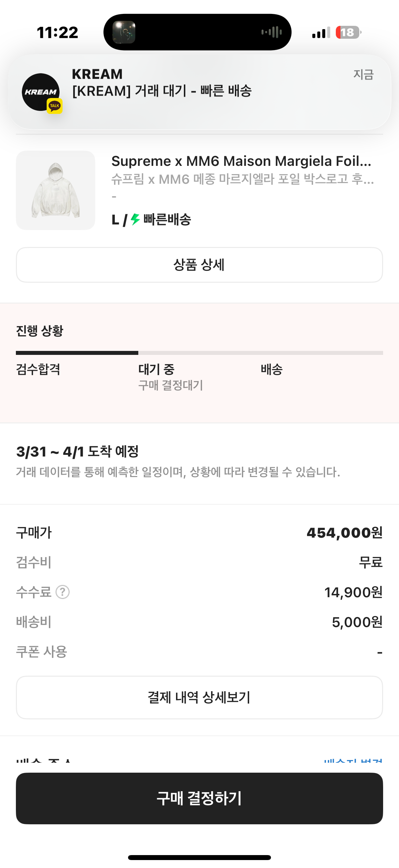Image resolution: width=399 pixels, height=868 pixels.
Task: Open the white hoodie product thumbnail
Action: 56,190
